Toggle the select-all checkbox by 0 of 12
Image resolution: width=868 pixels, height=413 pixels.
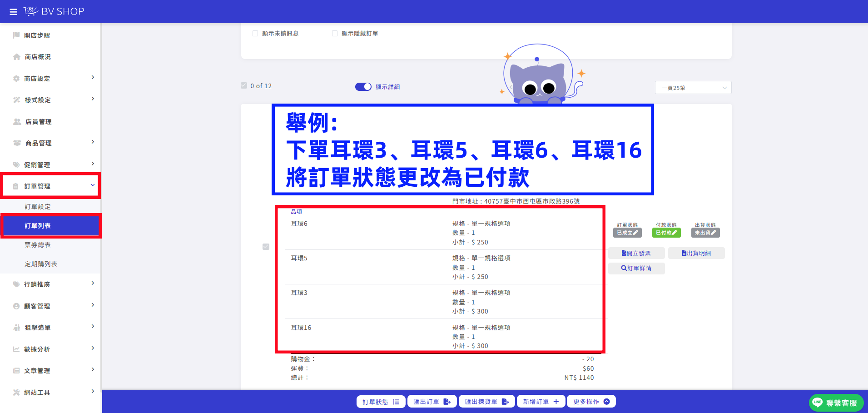[x=244, y=85]
